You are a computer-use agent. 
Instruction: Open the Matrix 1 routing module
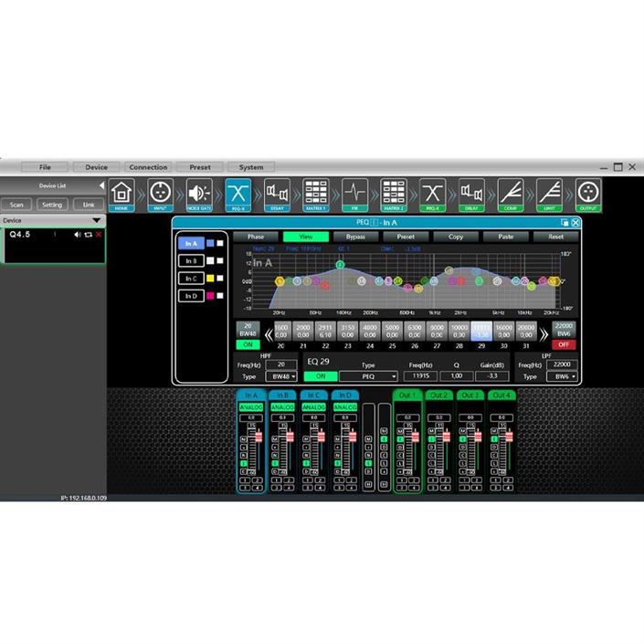click(x=315, y=192)
